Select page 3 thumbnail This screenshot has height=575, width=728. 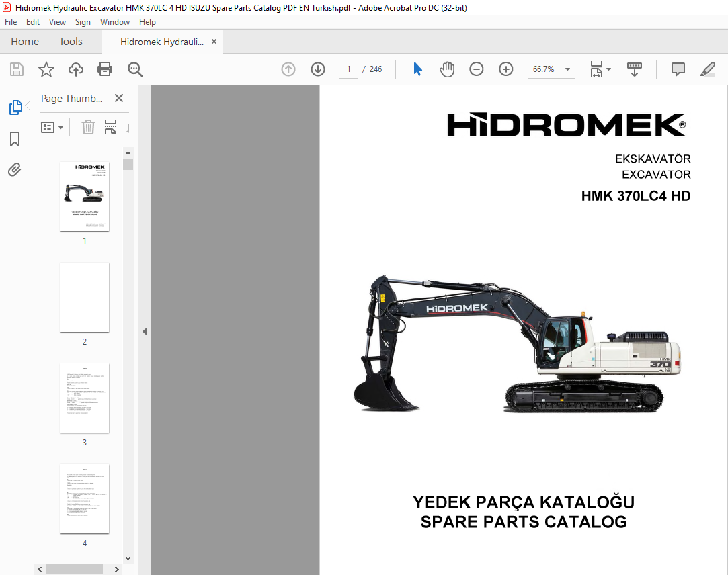pyautogui.click(x=85, y=398)
